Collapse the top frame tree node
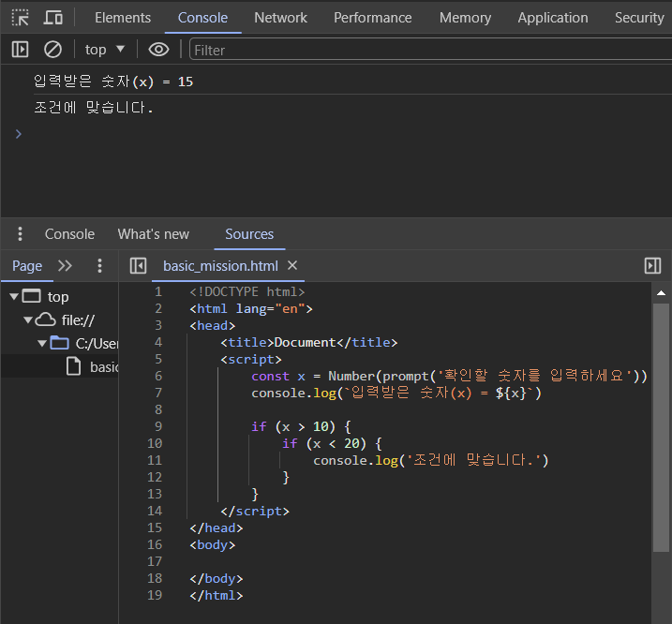This screenshot has width=672, height=624. pyautogui.click(x=14, y=297)
